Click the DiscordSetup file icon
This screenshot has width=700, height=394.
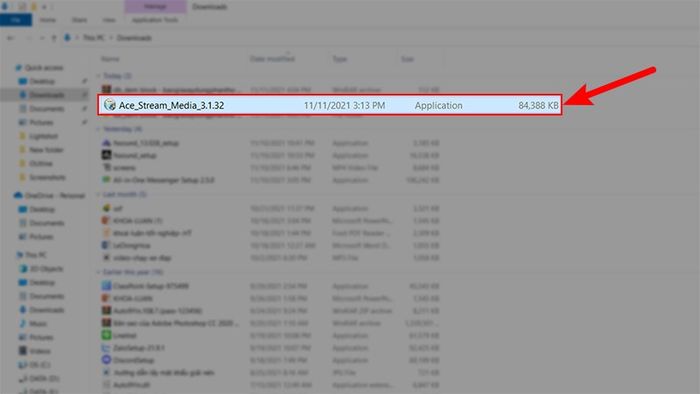[x=106, y=360]
